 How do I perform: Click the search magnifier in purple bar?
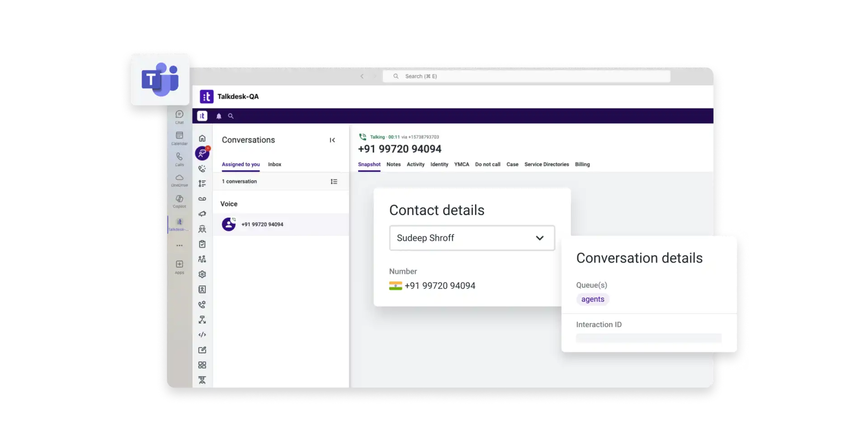click(x=231, y=116)
